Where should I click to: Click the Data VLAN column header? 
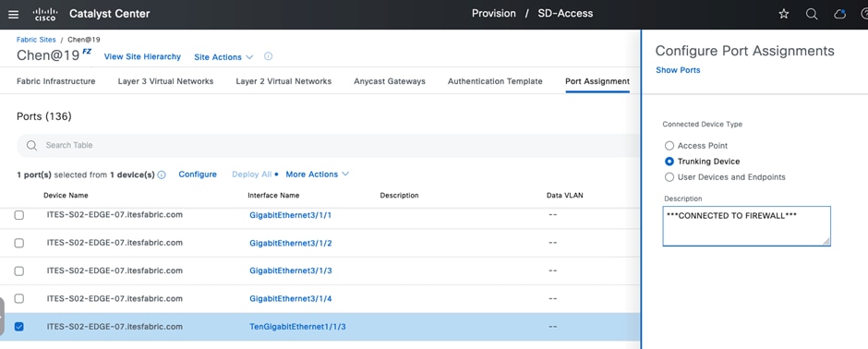pos(564,195)
